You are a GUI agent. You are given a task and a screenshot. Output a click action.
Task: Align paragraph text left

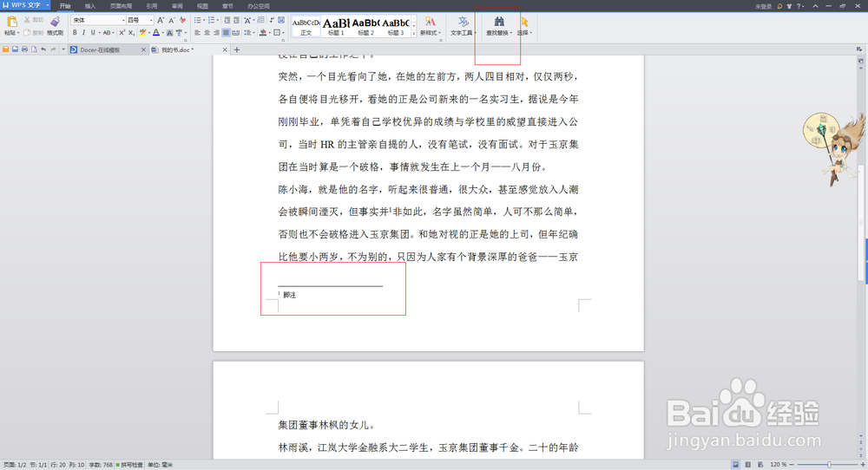[197, 33]
